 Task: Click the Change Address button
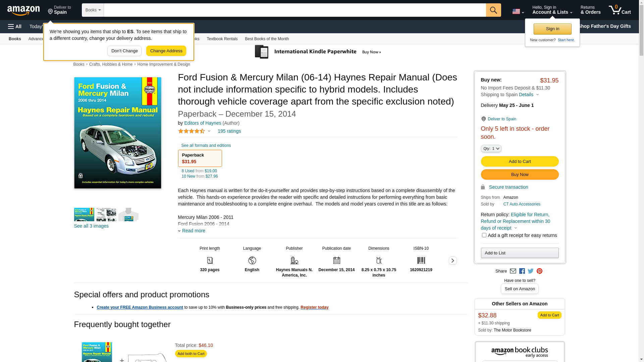tap(166, 51)
